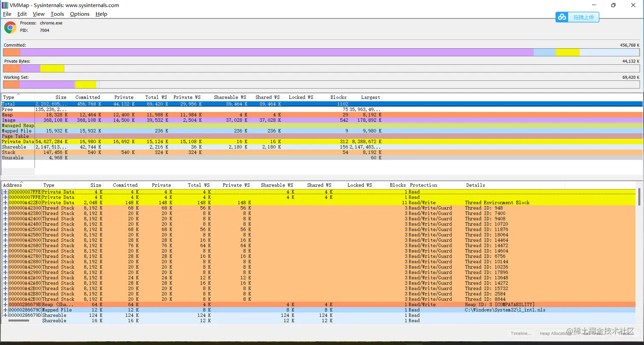This screenshot has height=345, width=644.
Task: Select the Free row in the summary table
Action: (321, 109)
